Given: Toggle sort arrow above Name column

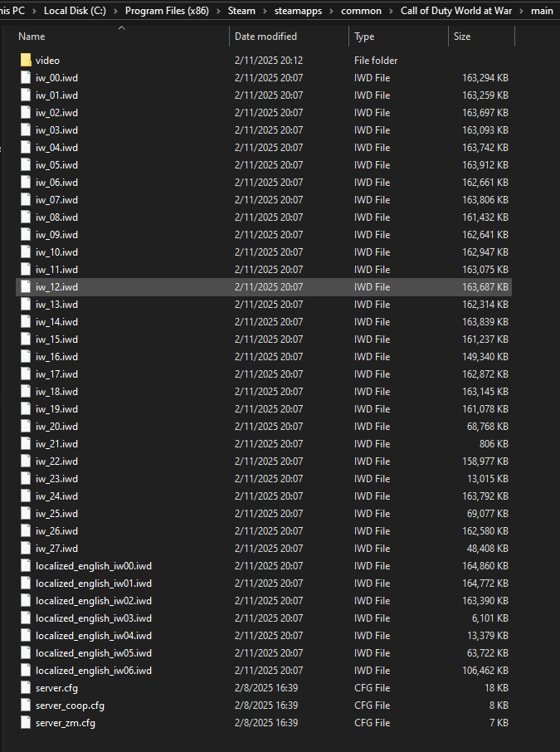Looking at the screenshot, I should [x=122, y=28].
